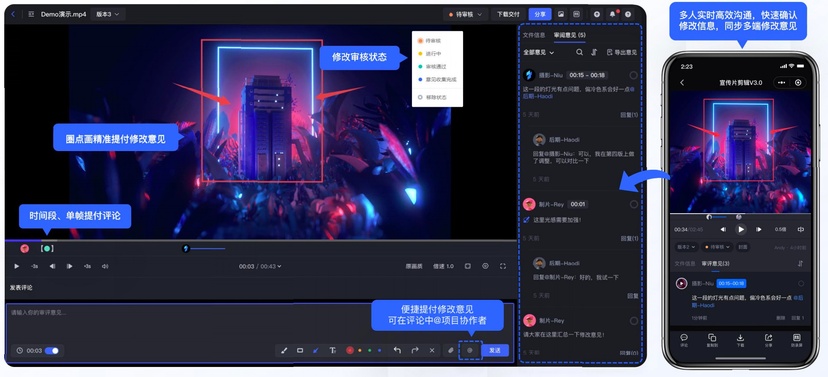Open the file list icon beside Demo演示.mp4
The width and height of the screenshot is (828, 377).
31,14
